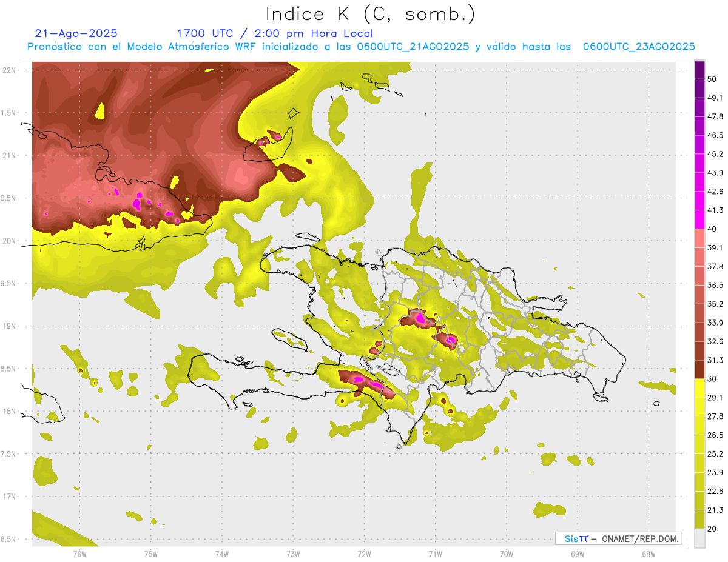
Task: Click the latitude label "21N"
Action: pos(10,156)
